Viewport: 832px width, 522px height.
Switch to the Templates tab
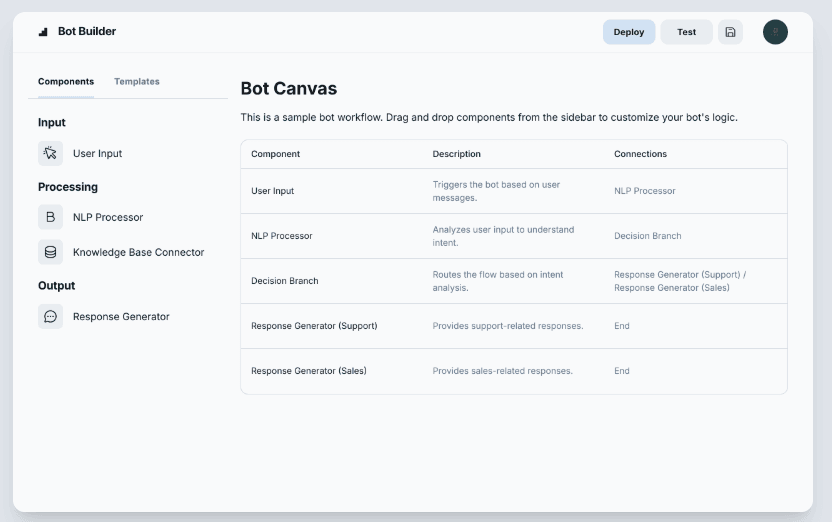[x=137, y=82]
